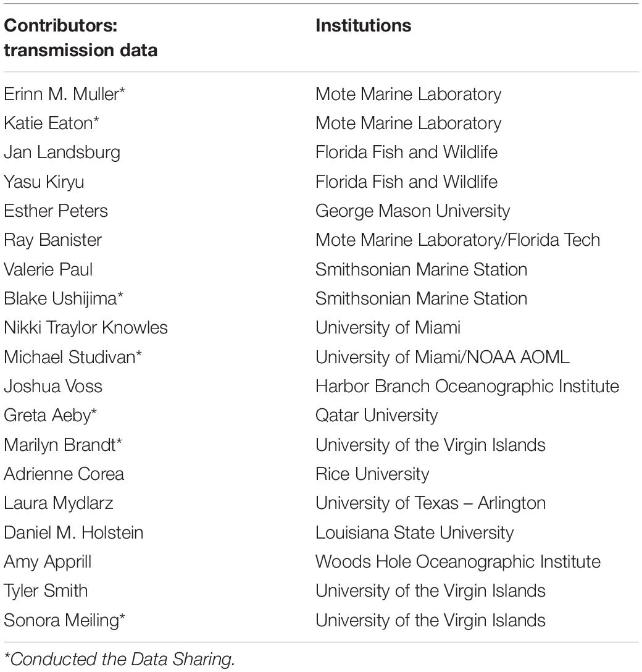The height and width of the screenshot is (672, 642).
Task: Click the Contributors: transmission data header
Action: (x=80, y=38)
